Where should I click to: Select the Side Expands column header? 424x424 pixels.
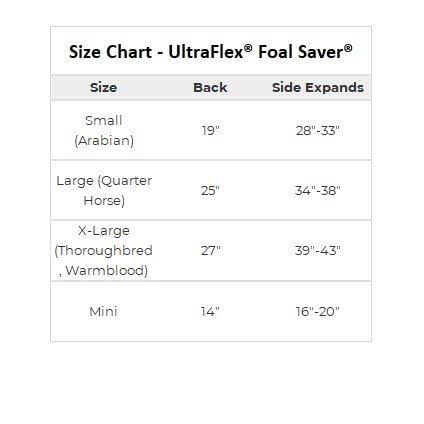point(317,88)
